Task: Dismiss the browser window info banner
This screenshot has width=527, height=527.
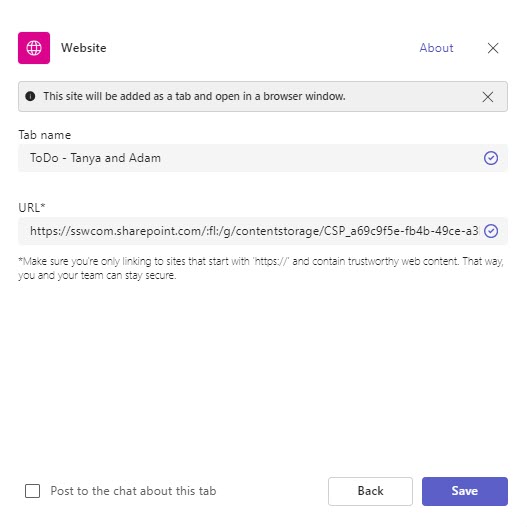Action: pyautogui.click(x=488, y=97)
